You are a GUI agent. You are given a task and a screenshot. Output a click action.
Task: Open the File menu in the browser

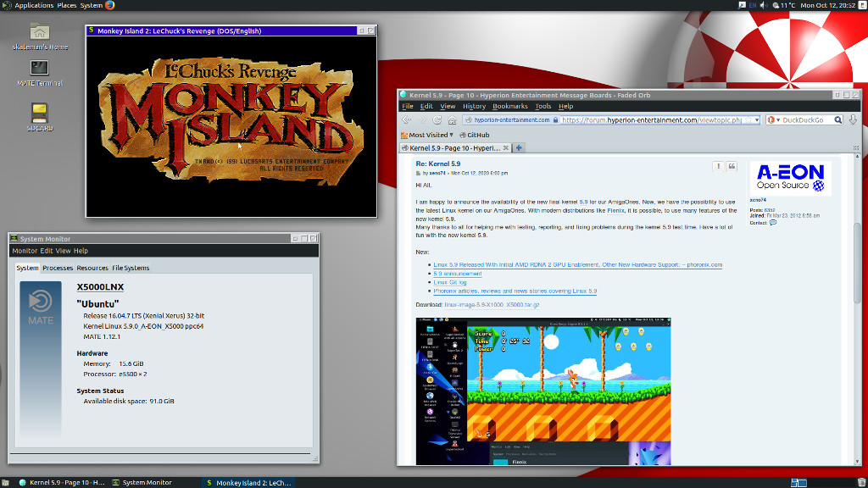click(x=408, y=106)
